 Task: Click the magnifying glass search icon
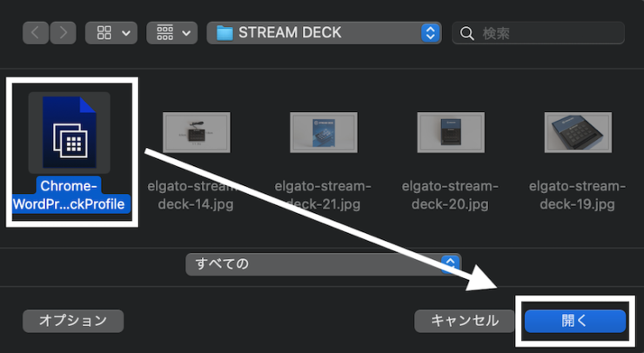tap(467, 33)
